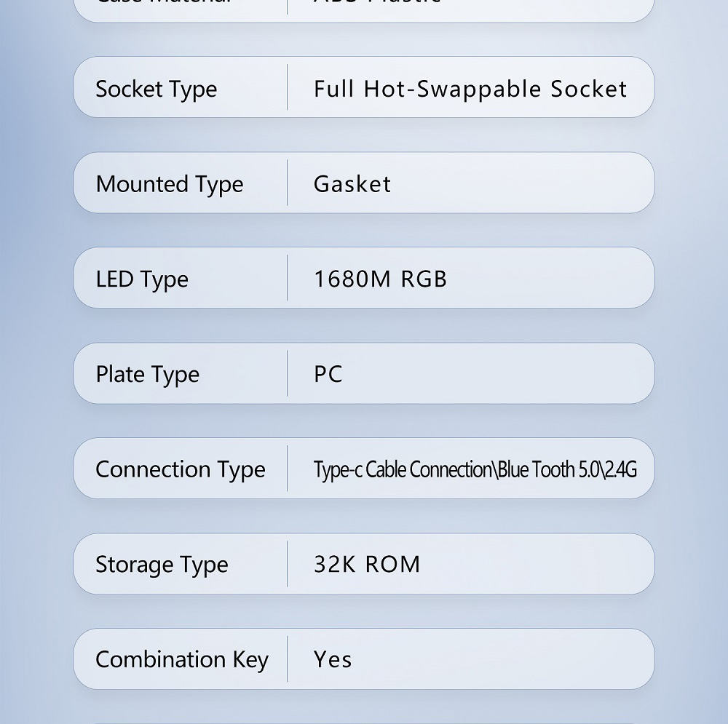This screenshot has height=724, width=728.
Task: Click empty area of the Gasket row
Action: (520, 183)
